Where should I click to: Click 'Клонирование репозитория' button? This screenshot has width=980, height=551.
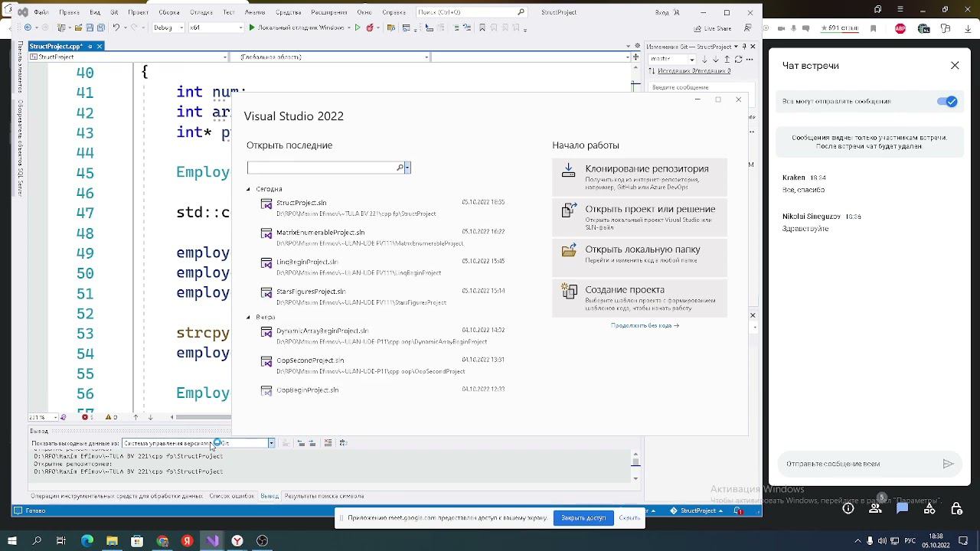(639, 177)
